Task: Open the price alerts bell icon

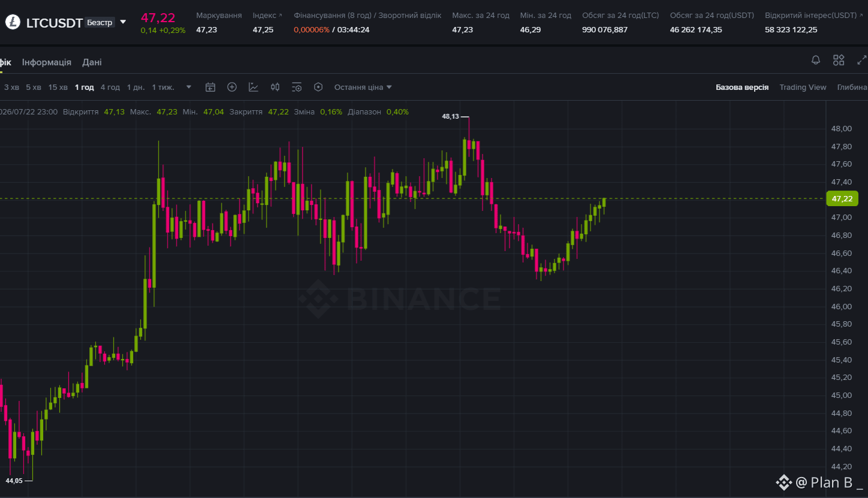Action: click(x=816, y=60)
